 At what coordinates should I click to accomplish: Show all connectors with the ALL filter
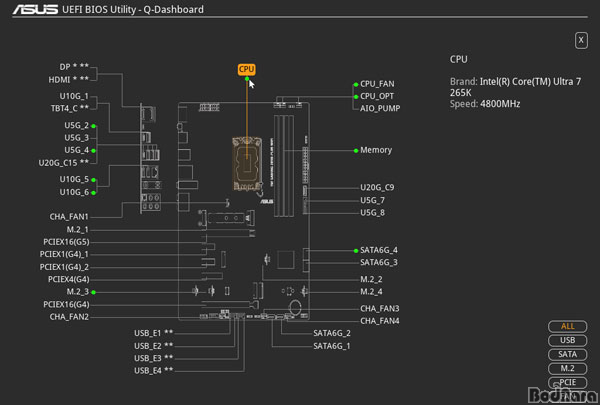point(567,326)
